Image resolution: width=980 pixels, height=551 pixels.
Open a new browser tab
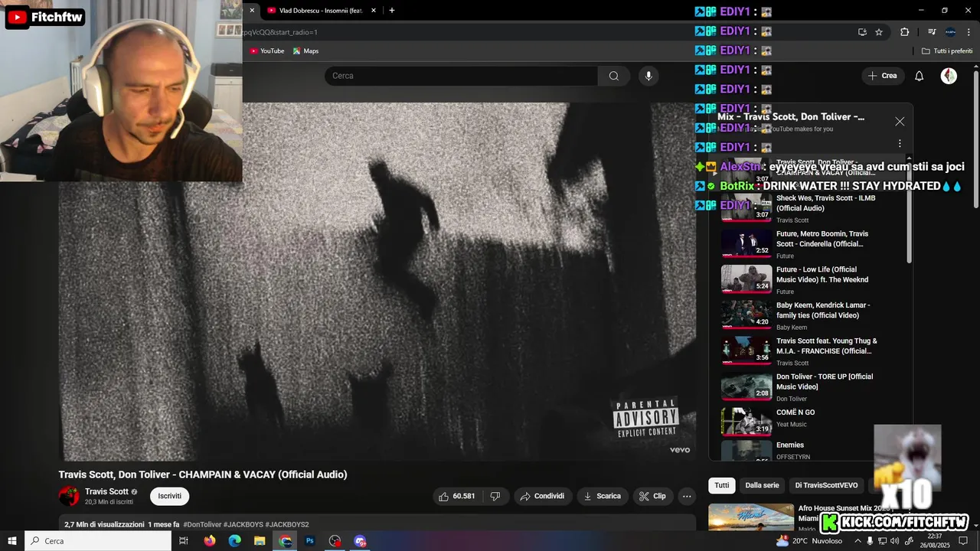392,10
